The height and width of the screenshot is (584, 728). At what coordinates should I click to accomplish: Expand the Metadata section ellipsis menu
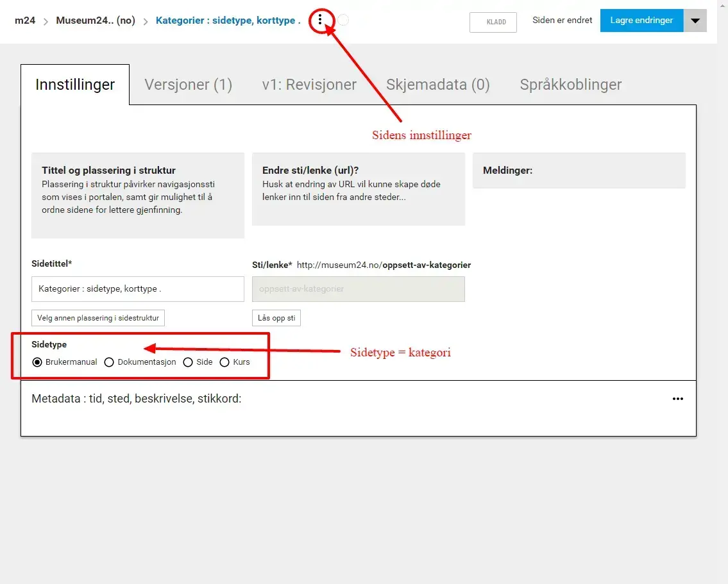[x=677, y=399]
